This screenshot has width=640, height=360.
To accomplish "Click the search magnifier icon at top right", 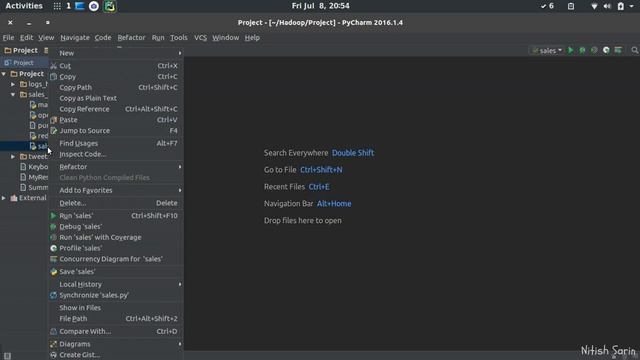I will click(x=634, y=50).
